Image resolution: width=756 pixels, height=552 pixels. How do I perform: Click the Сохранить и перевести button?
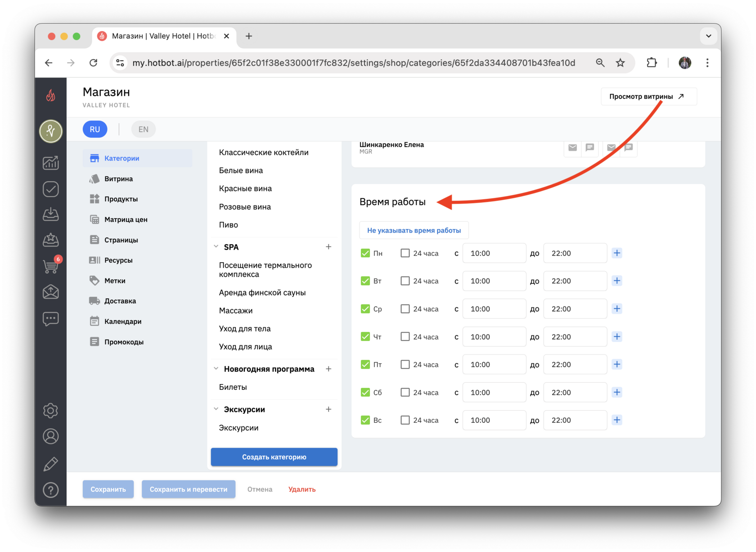tap(189, 489)
